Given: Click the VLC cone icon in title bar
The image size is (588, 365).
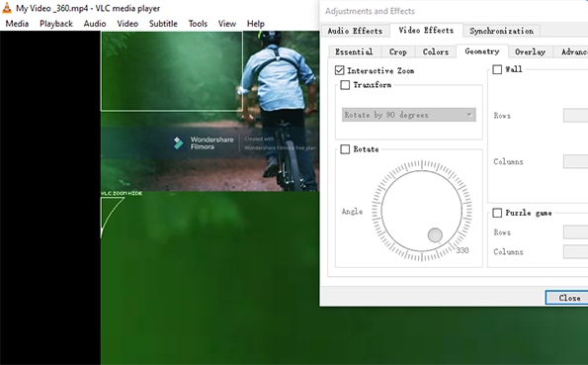Looking at the screenshot, I should tap(7, 8).
